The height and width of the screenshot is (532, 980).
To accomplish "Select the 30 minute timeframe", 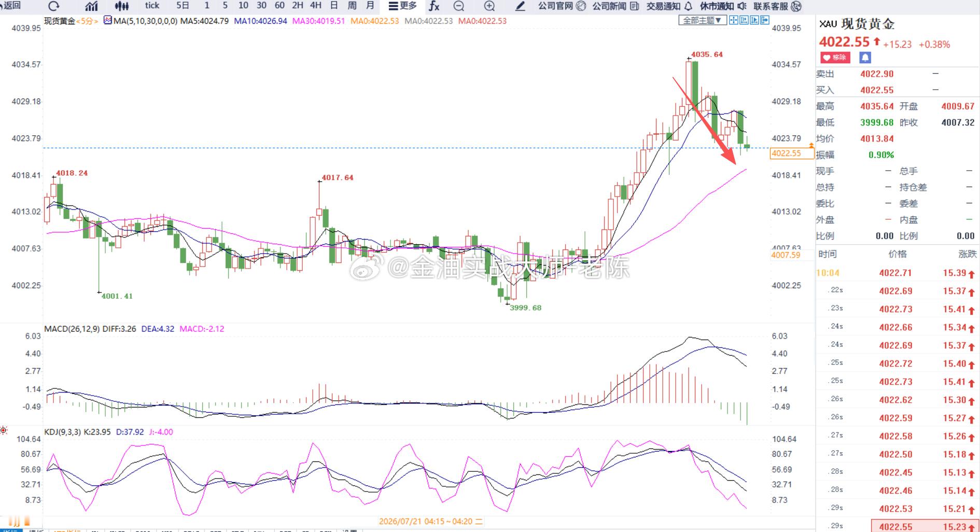I will tap(261, 6).
